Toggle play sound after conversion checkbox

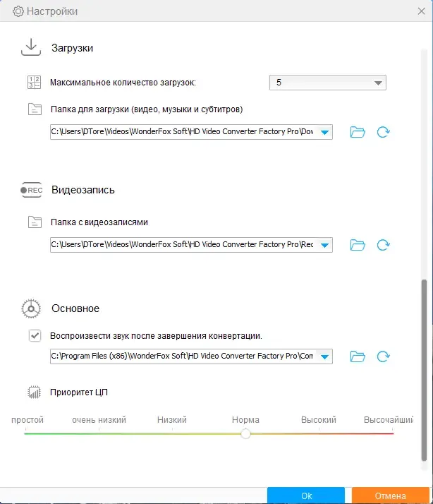coord(35,336)
